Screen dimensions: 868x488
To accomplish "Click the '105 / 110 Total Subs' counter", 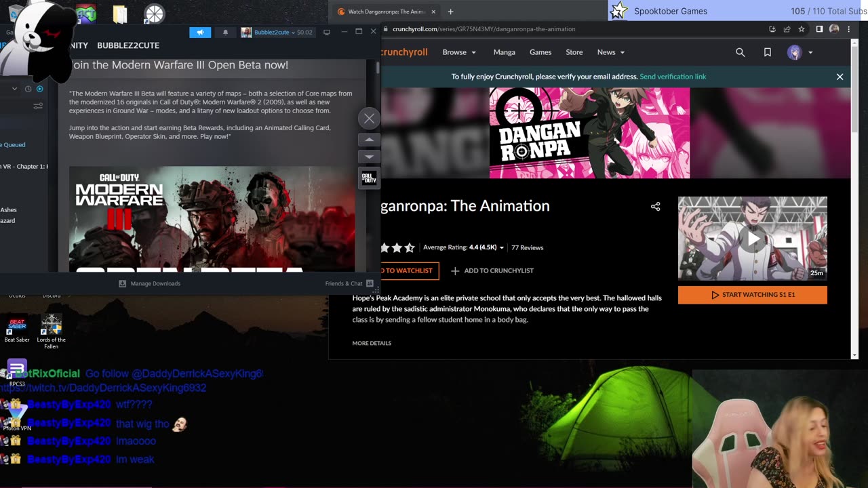I will click(827, 11).
